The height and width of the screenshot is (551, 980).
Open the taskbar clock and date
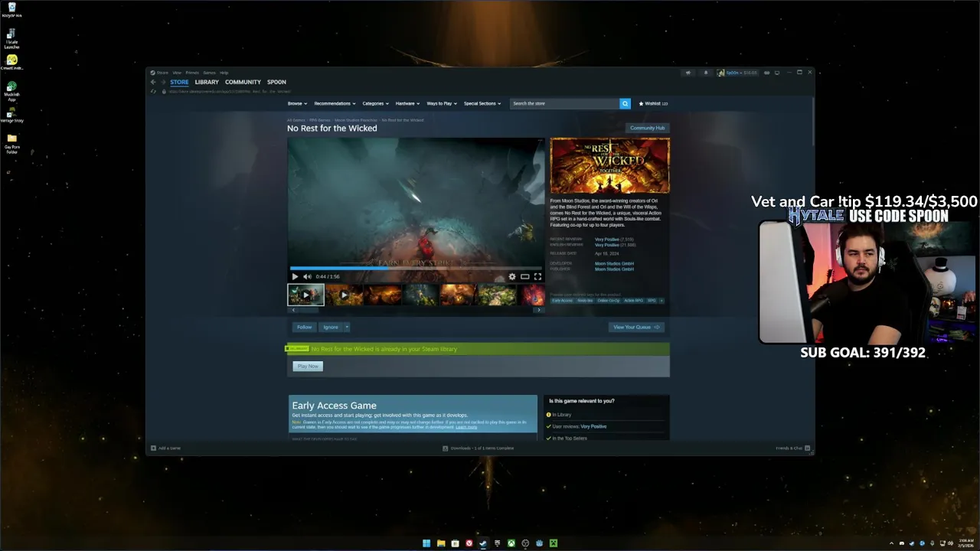pyautogui.click(x=966, y=543)
